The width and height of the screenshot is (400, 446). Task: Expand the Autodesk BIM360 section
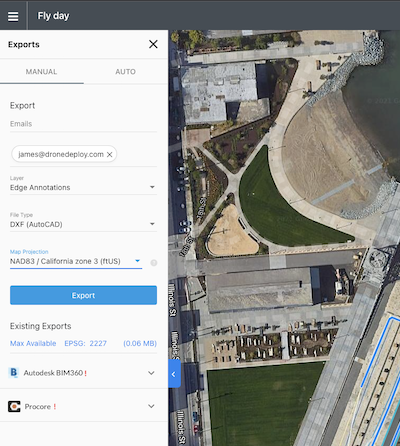(x=151, y=373)
